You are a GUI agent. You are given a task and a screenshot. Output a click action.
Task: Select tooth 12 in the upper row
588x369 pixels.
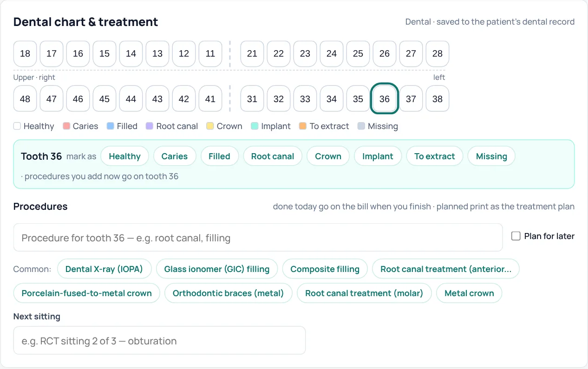(x=184, y=53)
